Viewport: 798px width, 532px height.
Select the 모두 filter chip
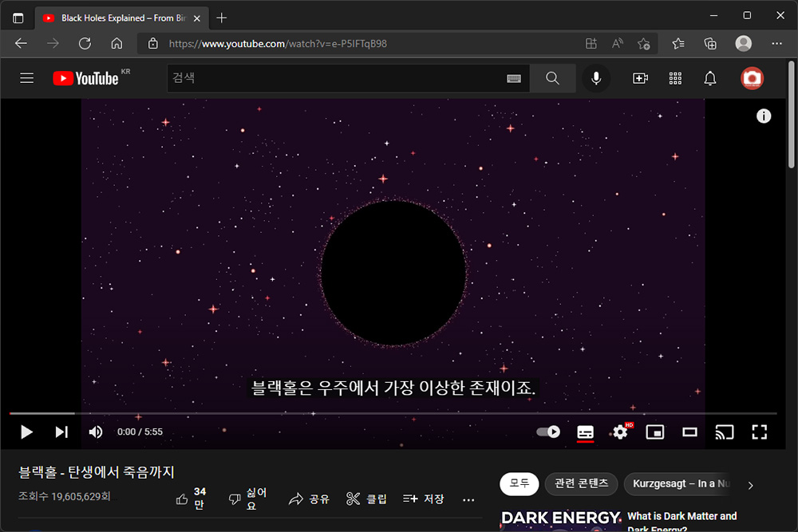[x=519, y=483]
